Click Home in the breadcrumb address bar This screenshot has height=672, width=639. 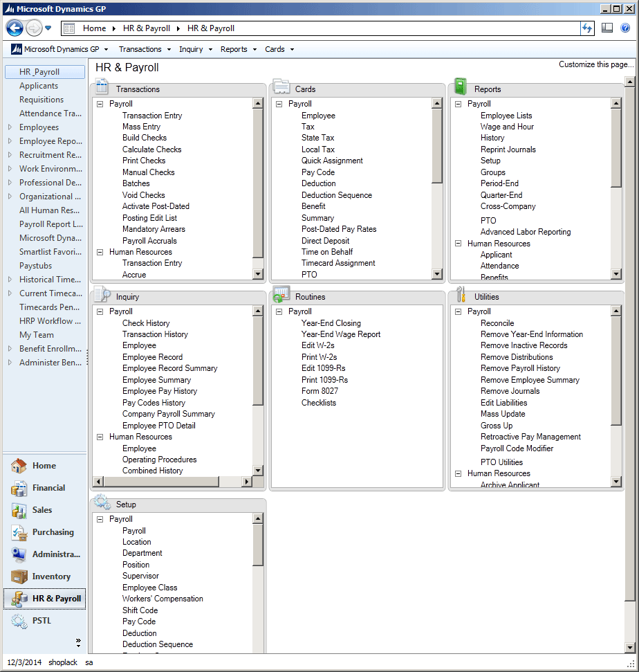(94, 28)
